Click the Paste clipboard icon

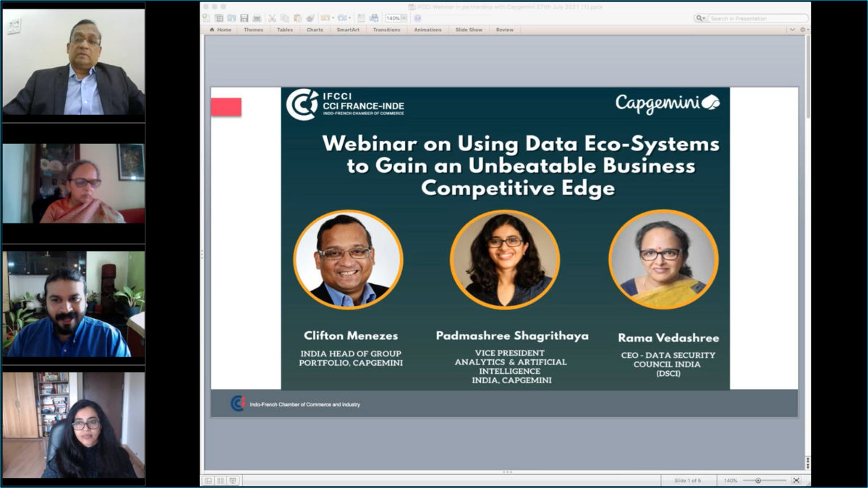coord(297,18)
